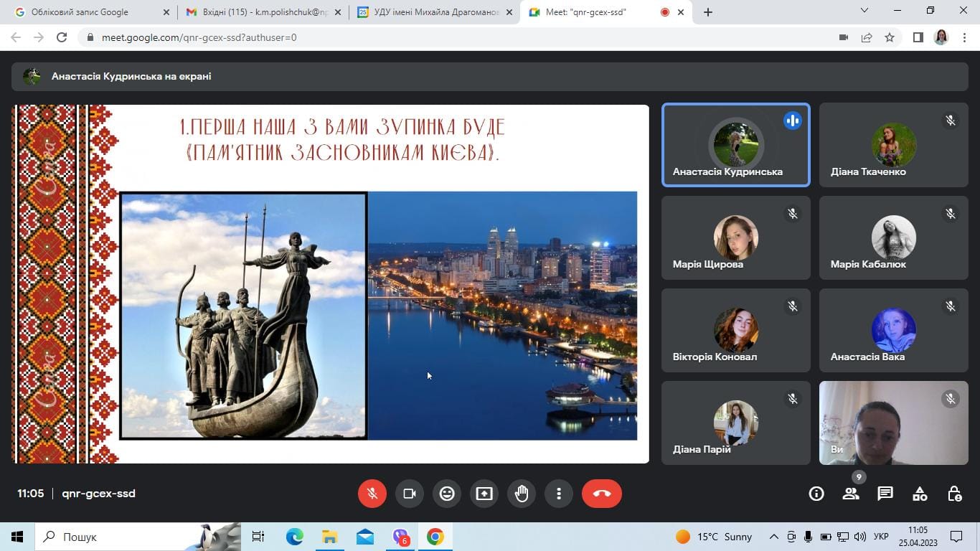Click muted mic icon on Вікторія Коновал tile
The height and width of the screenshot is (551, 980).
[793, 306]
